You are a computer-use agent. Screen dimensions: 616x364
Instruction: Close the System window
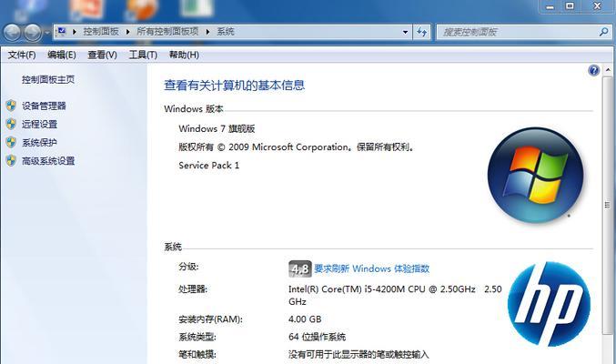click(x=597, y=6)
